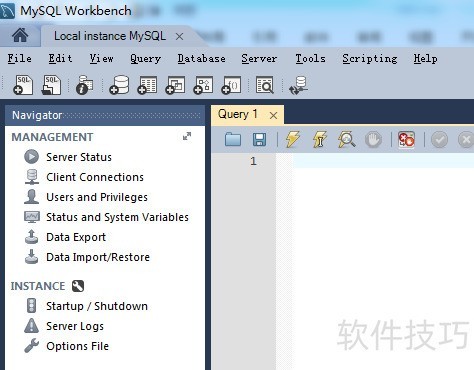Image resolution: width=474 pixels, height=370 pixels.
Task: Close the Local instance MySQL tab
Action: (179, 36)
